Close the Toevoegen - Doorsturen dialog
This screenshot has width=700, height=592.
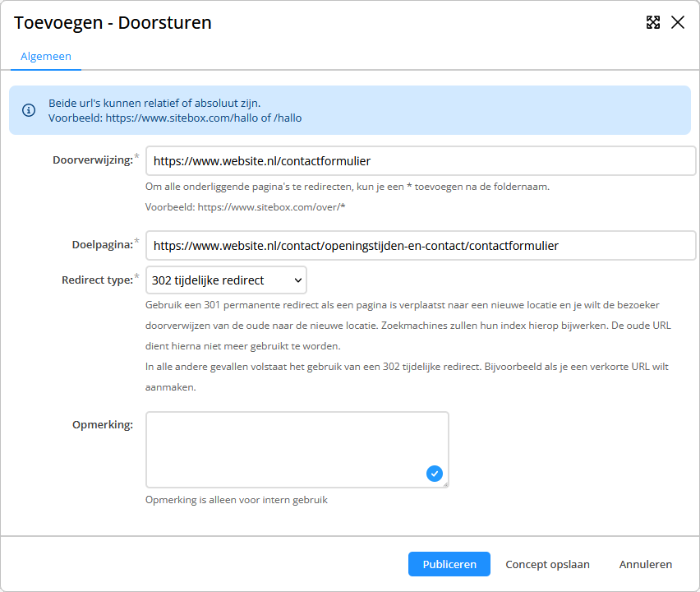pos(678,22)
